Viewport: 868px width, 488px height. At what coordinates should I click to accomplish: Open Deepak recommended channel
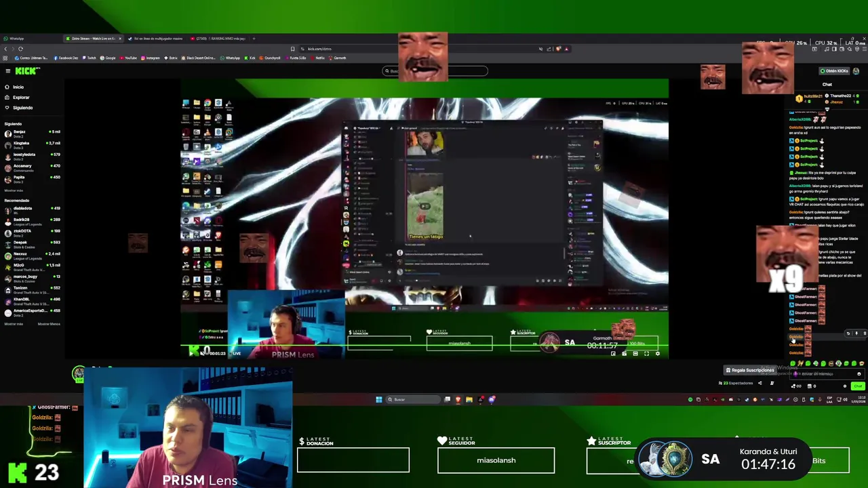coord(32,243)
